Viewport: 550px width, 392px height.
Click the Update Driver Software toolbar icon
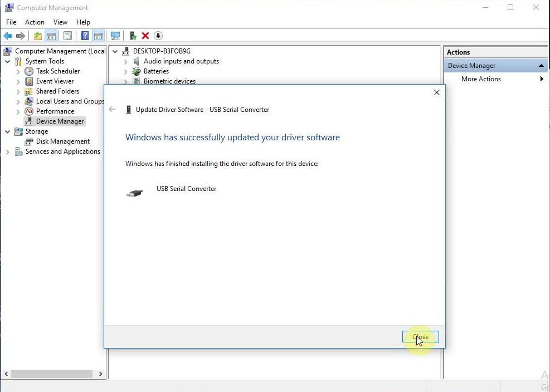[133, 36]
